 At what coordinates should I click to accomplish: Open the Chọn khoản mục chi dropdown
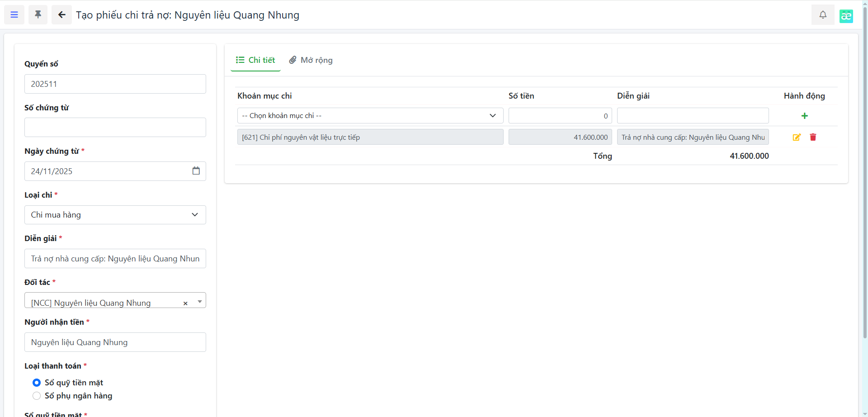click(370, 116)
